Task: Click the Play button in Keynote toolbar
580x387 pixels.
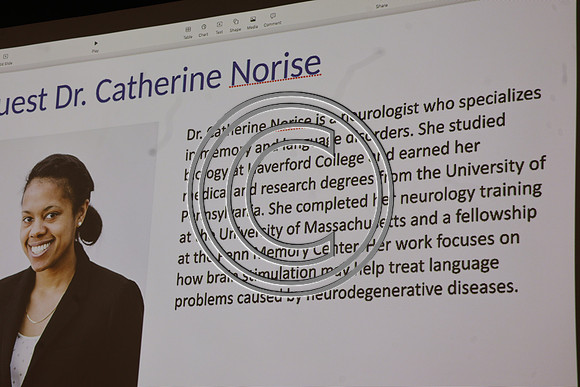Action: click(x=95, y=46)
